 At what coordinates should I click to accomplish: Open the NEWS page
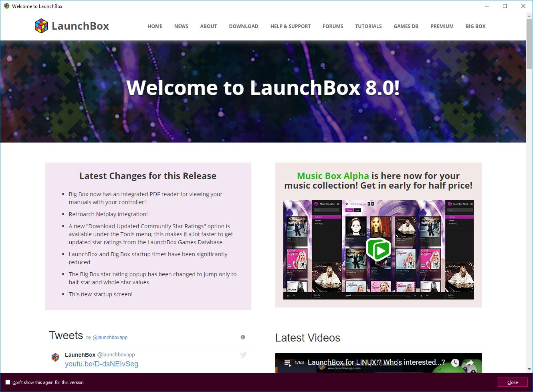pyautogui.click(x=181, y=26)
